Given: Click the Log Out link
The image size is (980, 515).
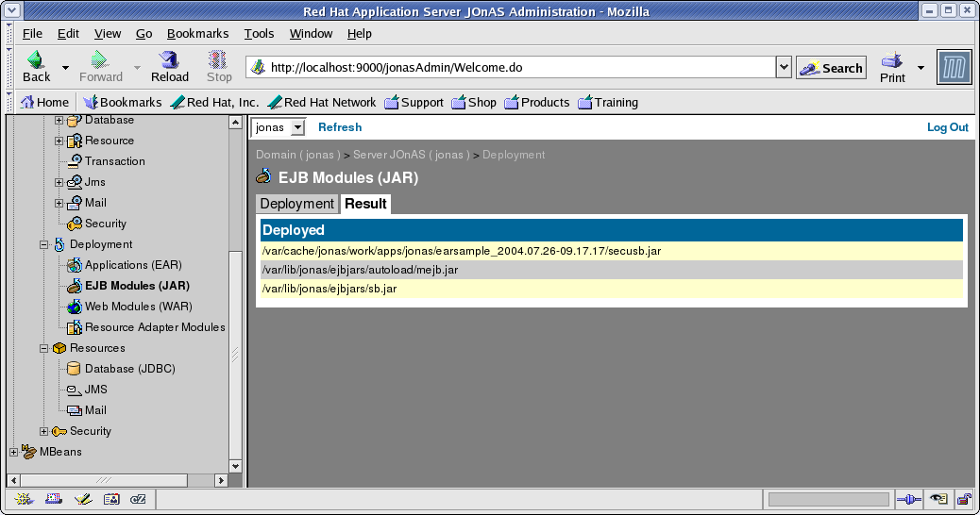Looking at the screenshot, I should [x=948, y=127].
